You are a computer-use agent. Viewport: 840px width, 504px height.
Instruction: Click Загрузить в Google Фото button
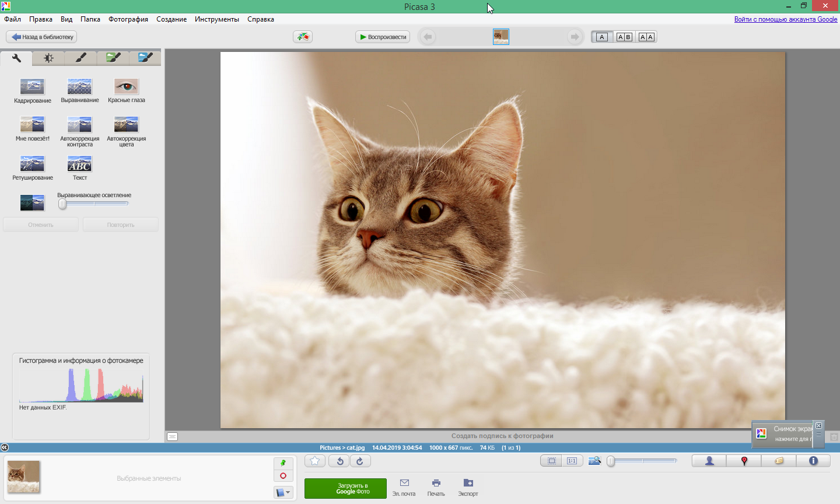345,489
